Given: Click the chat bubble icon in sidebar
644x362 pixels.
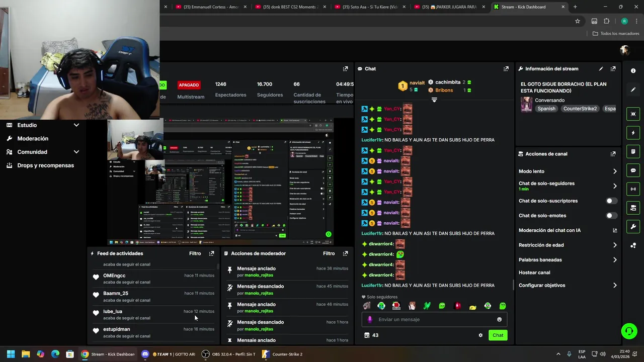Looking at the screenshot, I should click(633, 170).
